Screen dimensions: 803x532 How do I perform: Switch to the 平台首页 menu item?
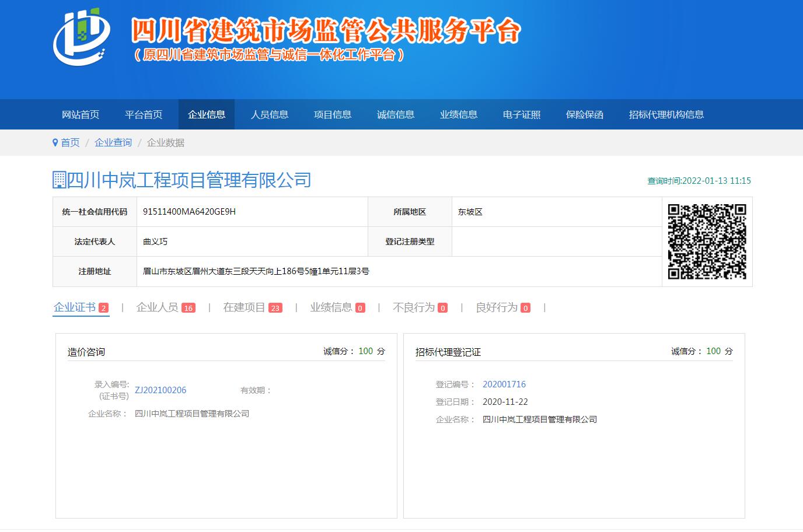[x=144, y=114]
